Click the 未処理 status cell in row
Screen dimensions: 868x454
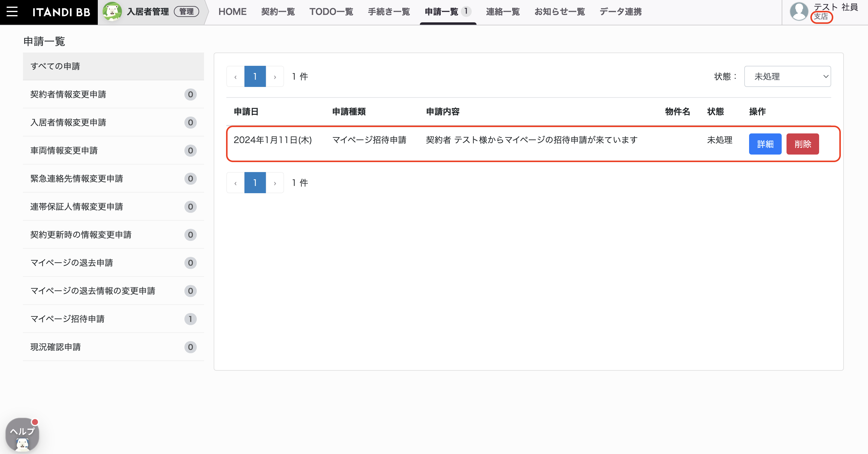[720, 140]
